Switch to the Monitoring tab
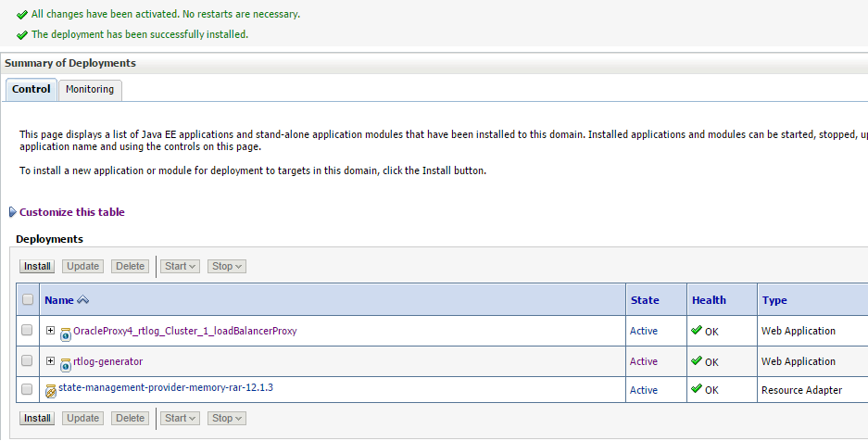 (x=90, y=90)
